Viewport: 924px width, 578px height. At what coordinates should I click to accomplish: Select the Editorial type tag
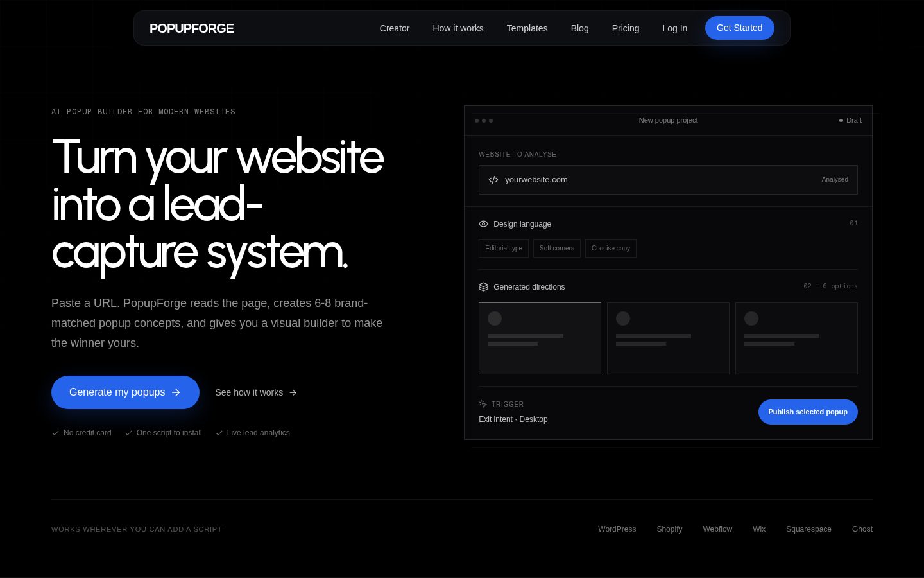coord(504,248)
